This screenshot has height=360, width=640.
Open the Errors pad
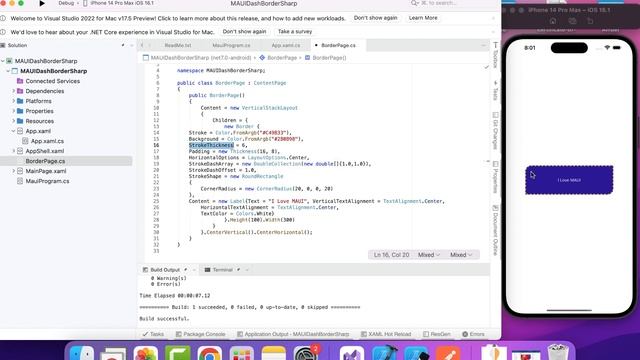click(x=473, y=334)
